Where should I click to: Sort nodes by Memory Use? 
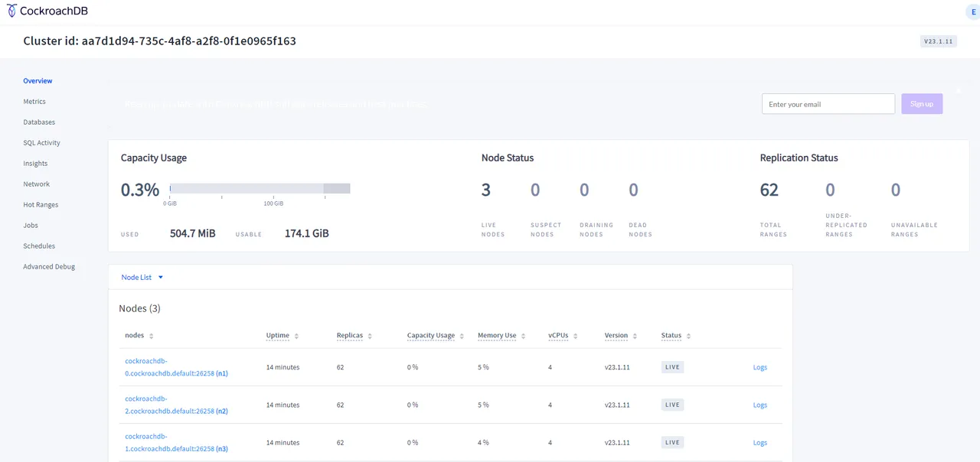pyautogui.click(x=501, y=336)
